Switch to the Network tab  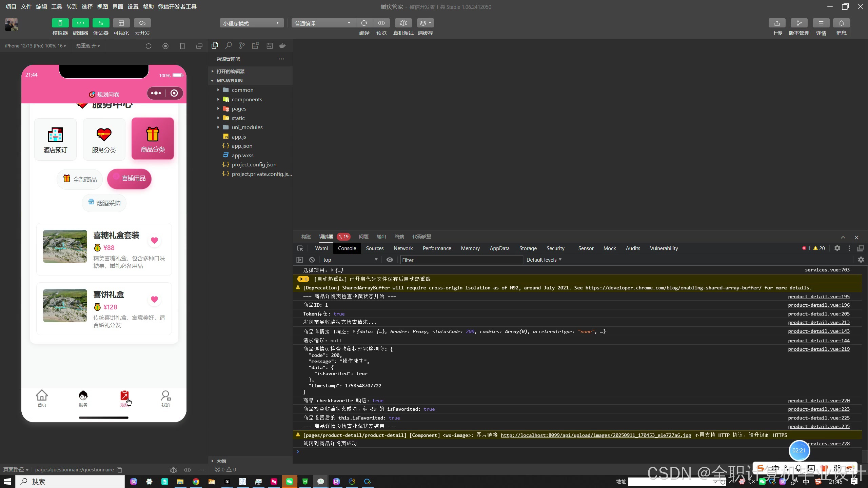[x=403, y=248]
